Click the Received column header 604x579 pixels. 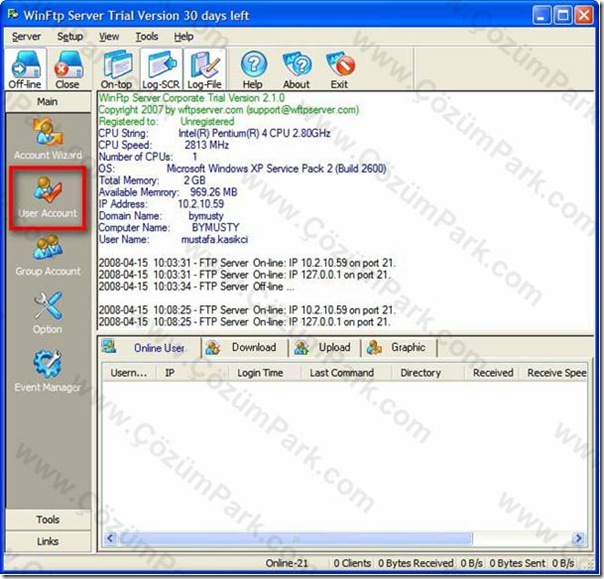[492, 373]
